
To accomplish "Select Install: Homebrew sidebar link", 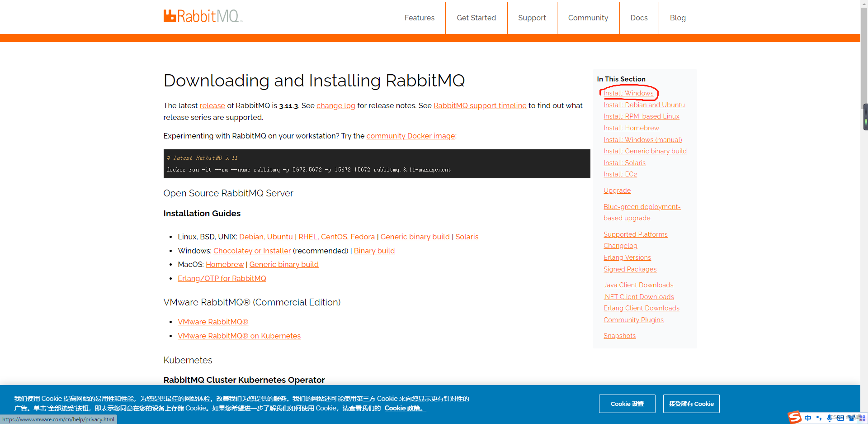I will coord(631,128).
